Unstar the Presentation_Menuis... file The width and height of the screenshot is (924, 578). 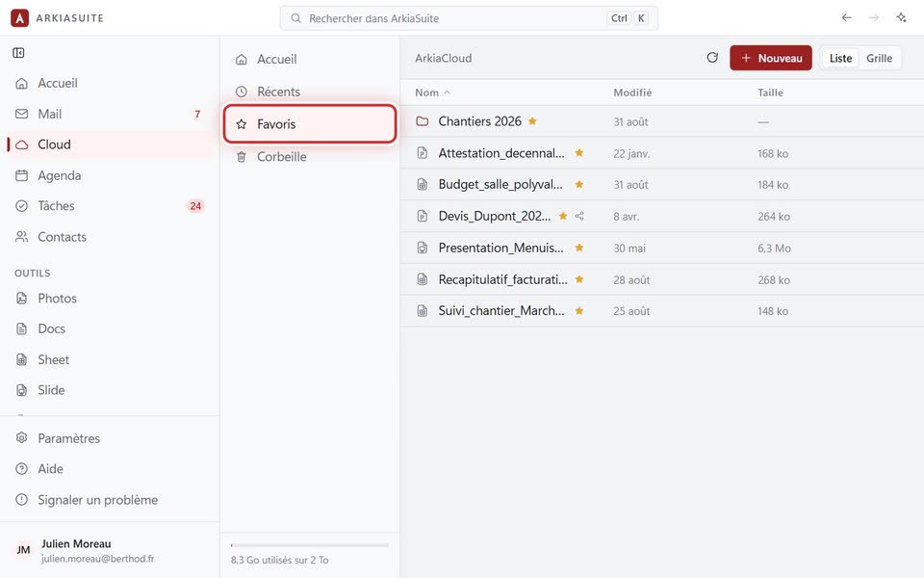point(579,248)
